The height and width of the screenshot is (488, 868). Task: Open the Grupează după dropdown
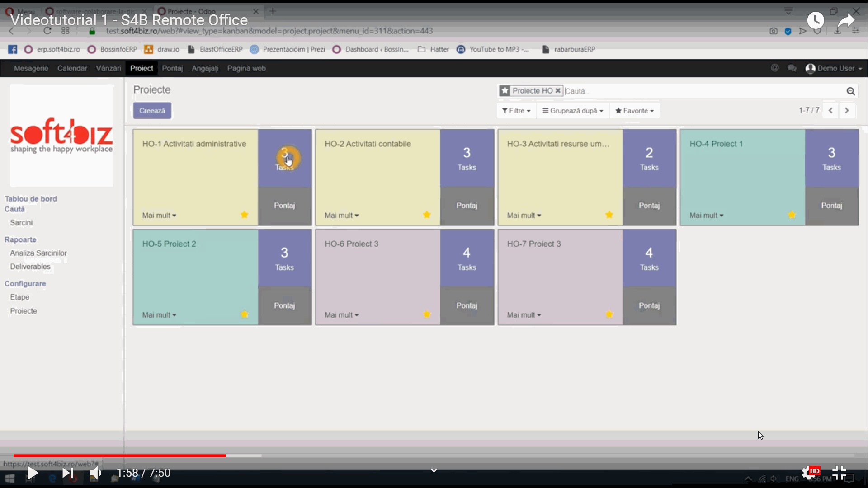coord(573,111)
